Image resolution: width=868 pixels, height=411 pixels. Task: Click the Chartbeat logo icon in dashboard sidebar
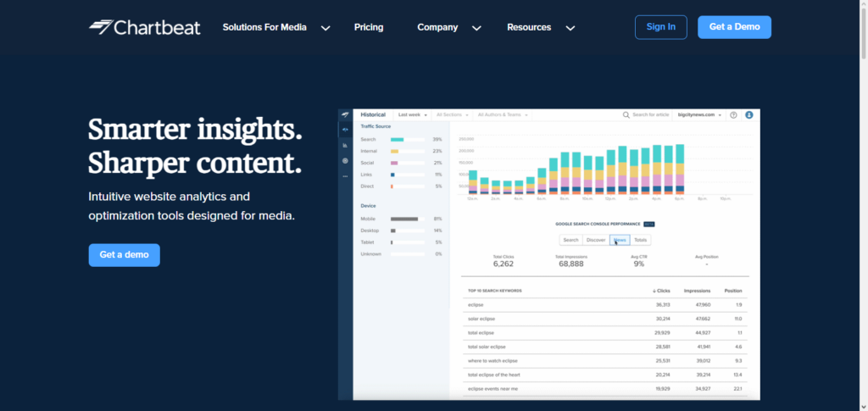(x=346, y=115)
